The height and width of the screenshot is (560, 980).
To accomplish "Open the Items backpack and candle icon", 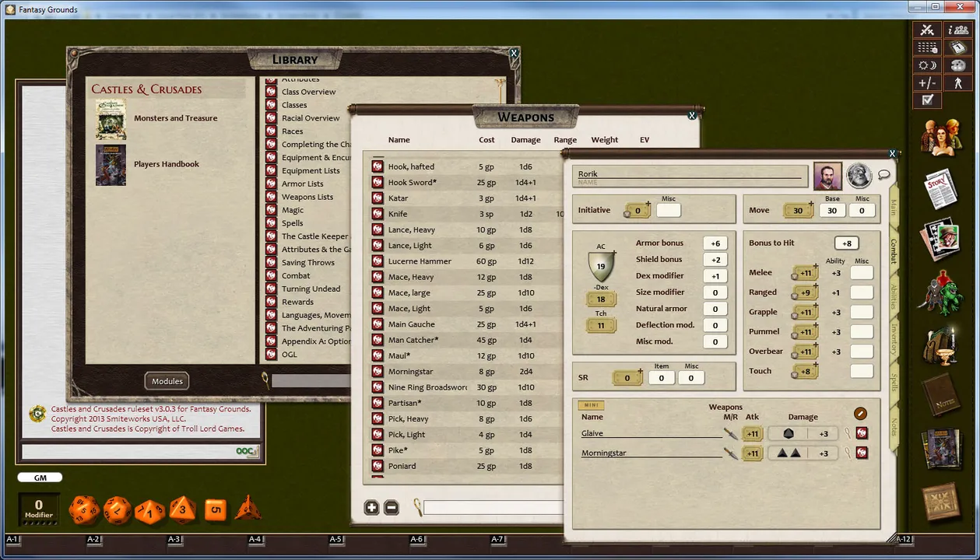I will coord(940,345).
